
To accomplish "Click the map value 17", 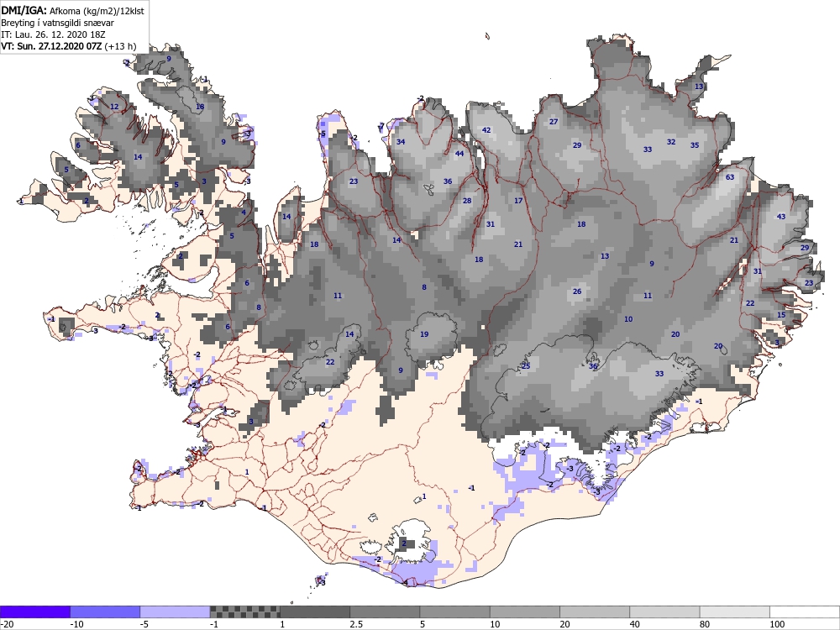I will point(518,201).
